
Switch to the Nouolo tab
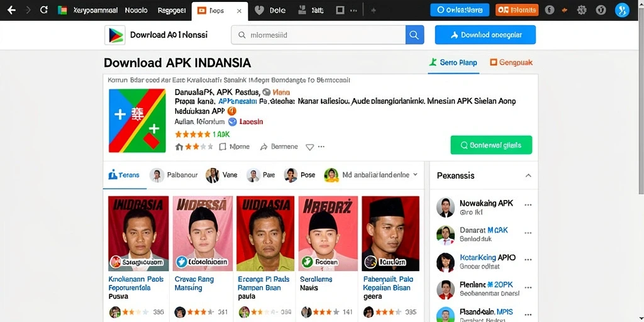pos(136,10)
